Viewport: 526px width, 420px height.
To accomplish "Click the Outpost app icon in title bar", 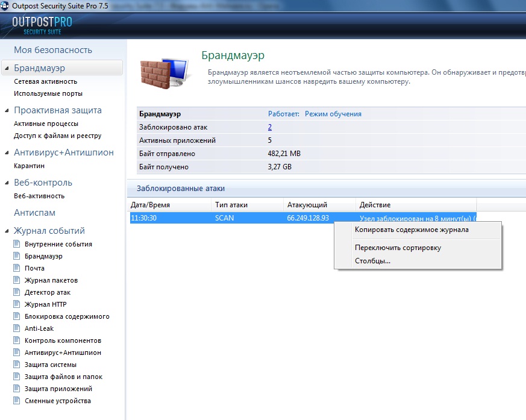I will [5, 5].
